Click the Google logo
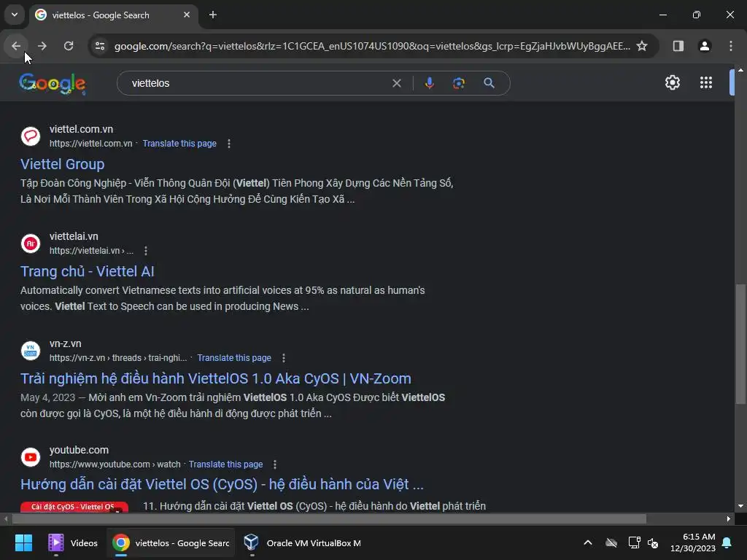 click(x=53, y=84)
